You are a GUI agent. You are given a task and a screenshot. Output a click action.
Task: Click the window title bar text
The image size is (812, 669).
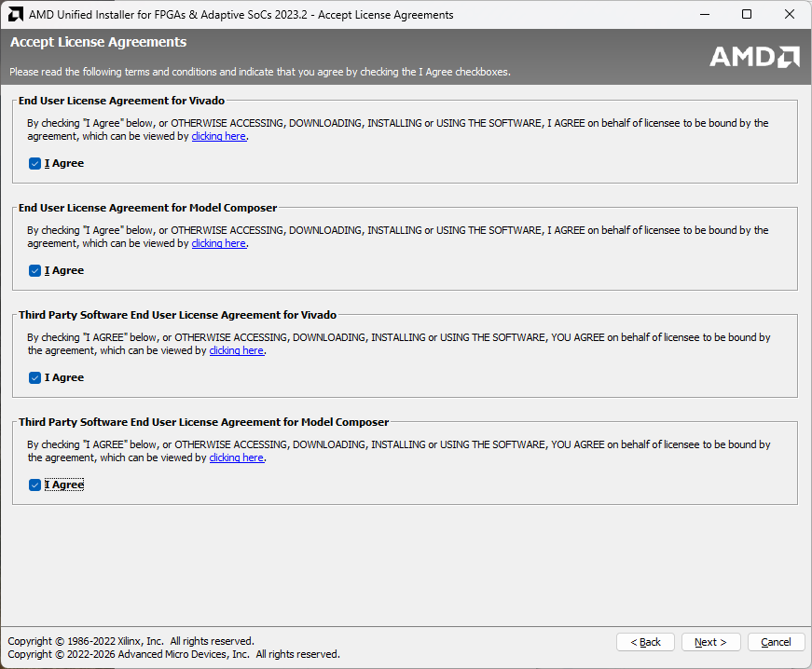pyautogui.click(x=241, y=15)
